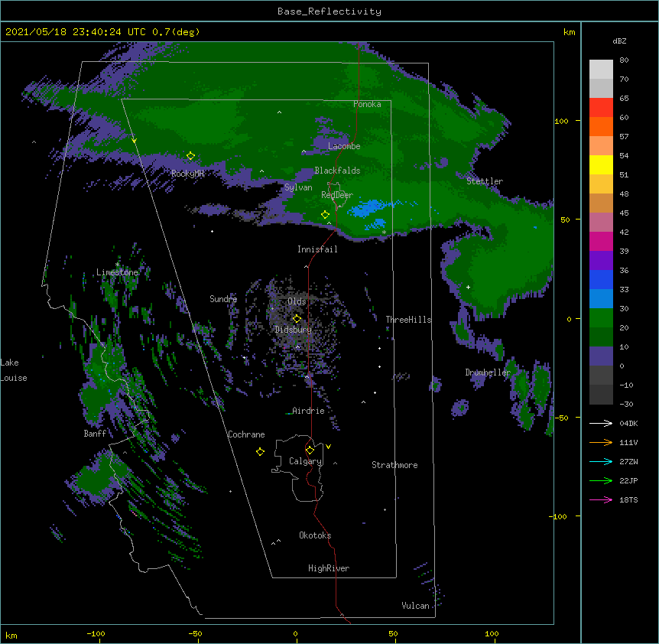This screenshot has width=659, height=644.
Task: Click the Okotoks town label
Action: (315, 535)
